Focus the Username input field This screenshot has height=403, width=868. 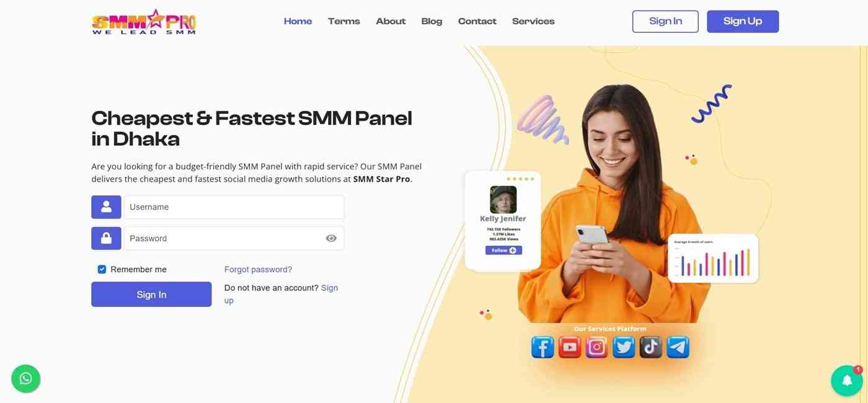pos(234,207)
